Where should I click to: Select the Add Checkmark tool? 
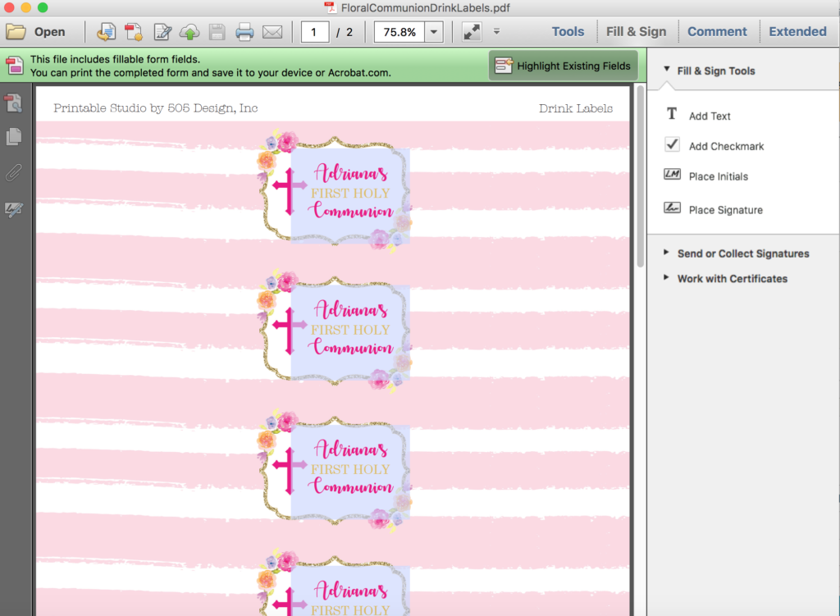(725, 146)
